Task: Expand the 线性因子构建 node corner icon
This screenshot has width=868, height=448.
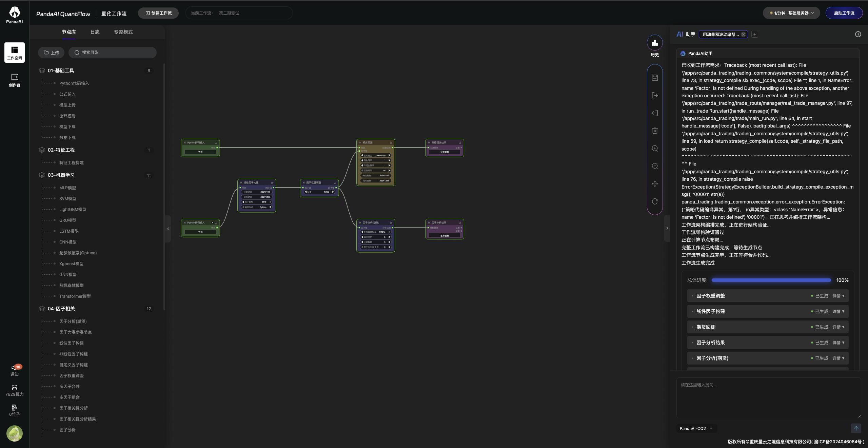Action: (x=272, y=183)
